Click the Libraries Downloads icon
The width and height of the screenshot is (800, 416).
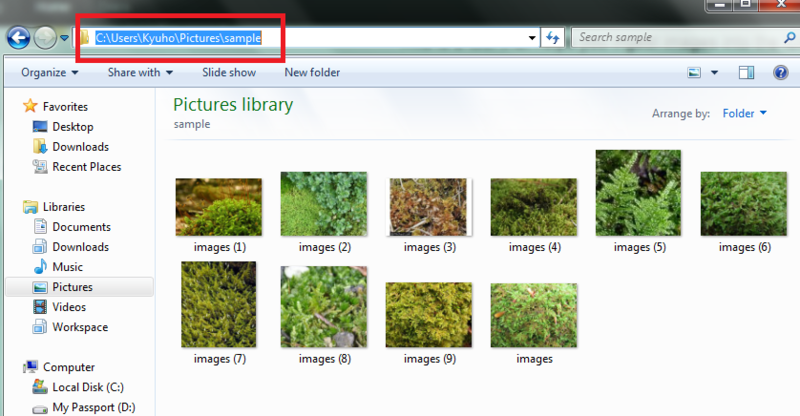[x=40, y=247]
